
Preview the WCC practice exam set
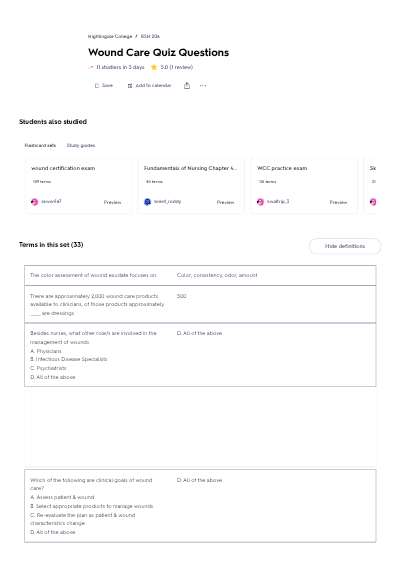tap(338, 202)
